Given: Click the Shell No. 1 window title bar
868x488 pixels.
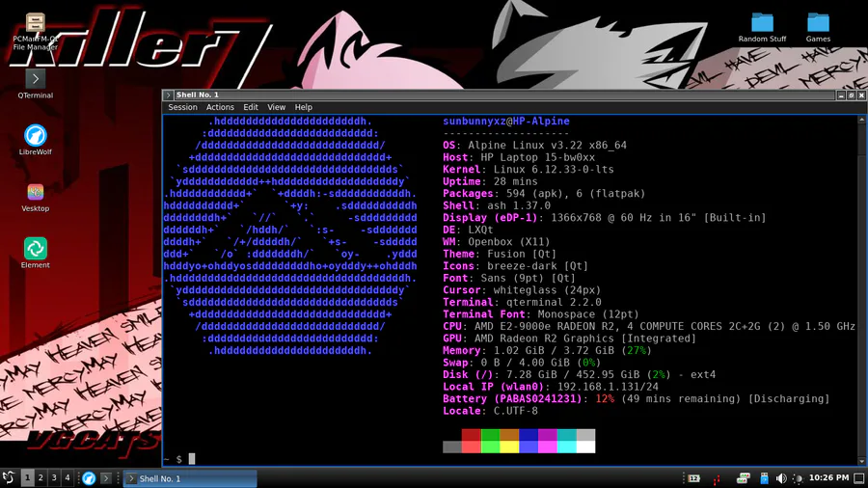Looking at the screenshot, I should coord(503,95).
